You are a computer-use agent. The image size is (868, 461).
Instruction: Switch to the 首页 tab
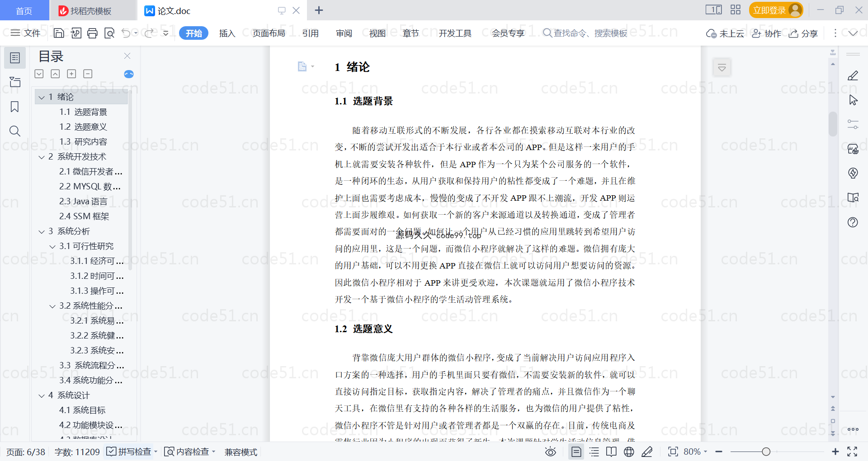point(24,10)
